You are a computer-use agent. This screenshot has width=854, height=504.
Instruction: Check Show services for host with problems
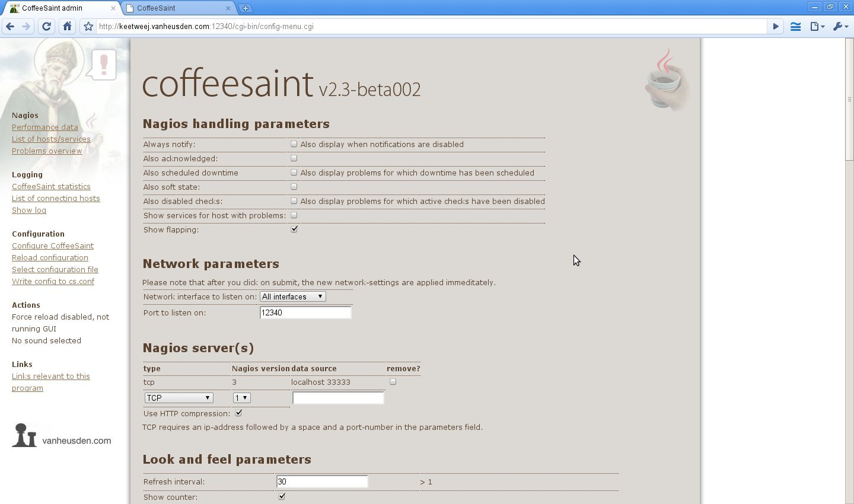click(294, 215)
